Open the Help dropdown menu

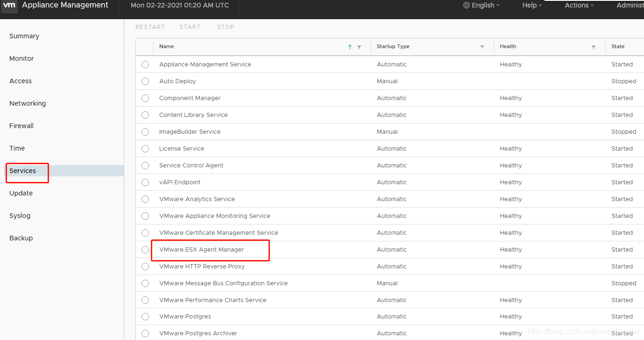(x=532, y=5)
